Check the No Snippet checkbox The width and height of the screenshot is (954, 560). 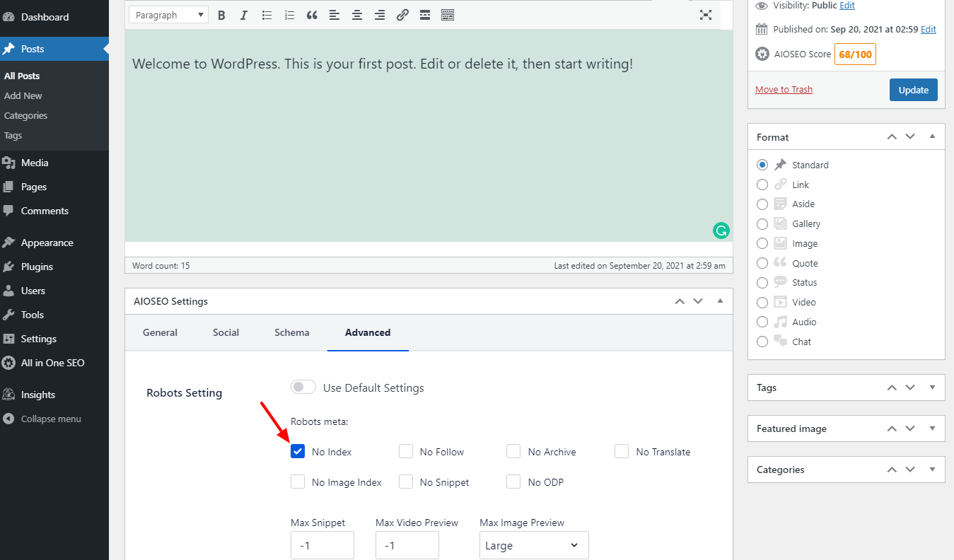click(406, 482)
